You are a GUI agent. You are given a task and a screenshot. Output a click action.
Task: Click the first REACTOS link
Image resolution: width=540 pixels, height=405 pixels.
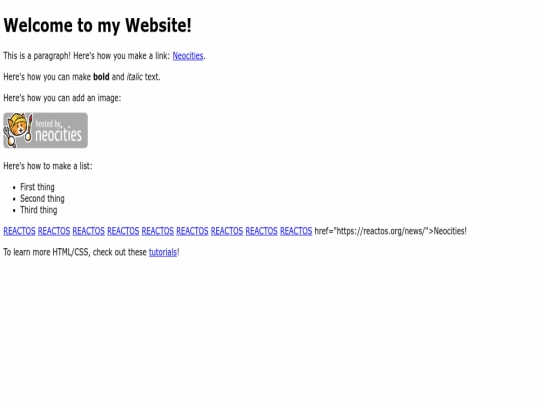(x=19, y=231)
